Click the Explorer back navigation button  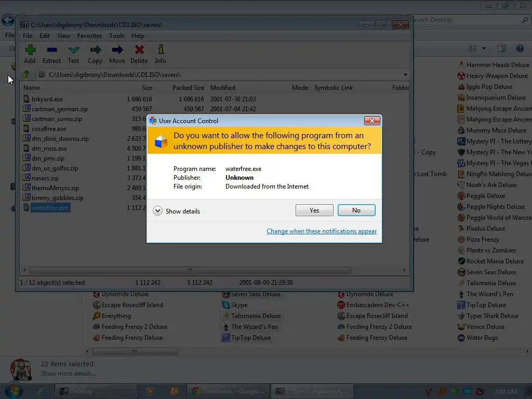pos(7,20)
